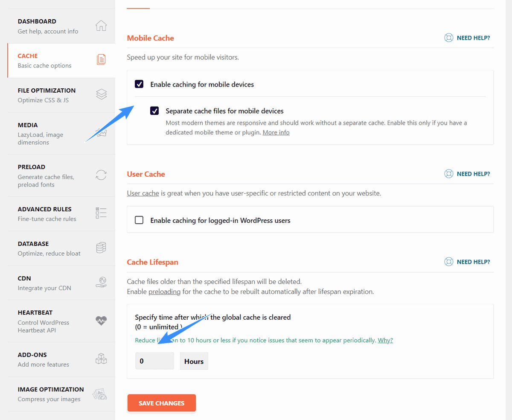Image resolution: width=512 pixels, height=420 pixels.
Task: Uncheck Separate cache files for mobile devices
Action: tap(154, 111)
